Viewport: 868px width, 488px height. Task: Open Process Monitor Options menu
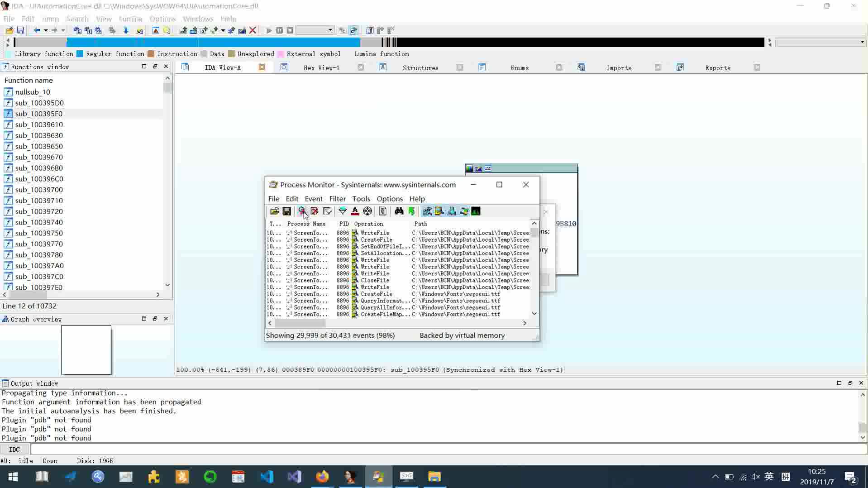(x=389, y=199)
